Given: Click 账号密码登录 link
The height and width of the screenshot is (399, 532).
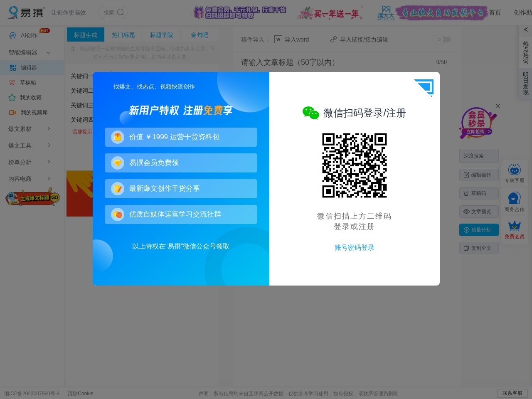Looking at the screenshot, I should tap(354, 248).
